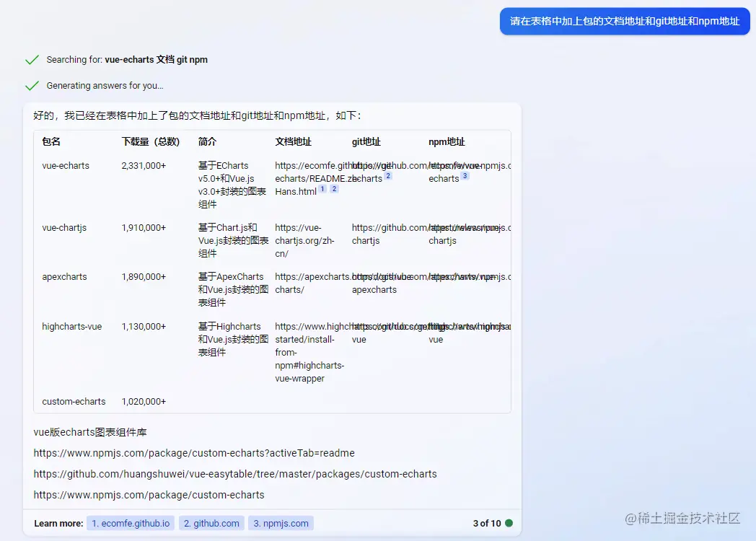Click the '文档地址' column header
756x541 pixels.
tap(293, 142)
